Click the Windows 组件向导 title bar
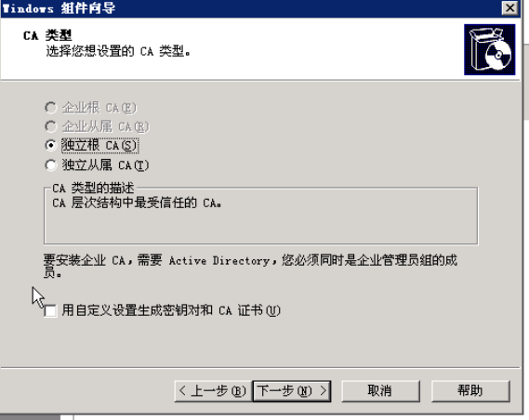The image size is (529, 420). [x=250, y=7]
